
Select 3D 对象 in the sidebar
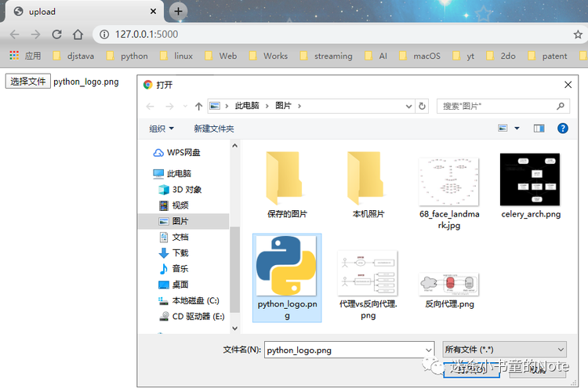tap(180, 190)
